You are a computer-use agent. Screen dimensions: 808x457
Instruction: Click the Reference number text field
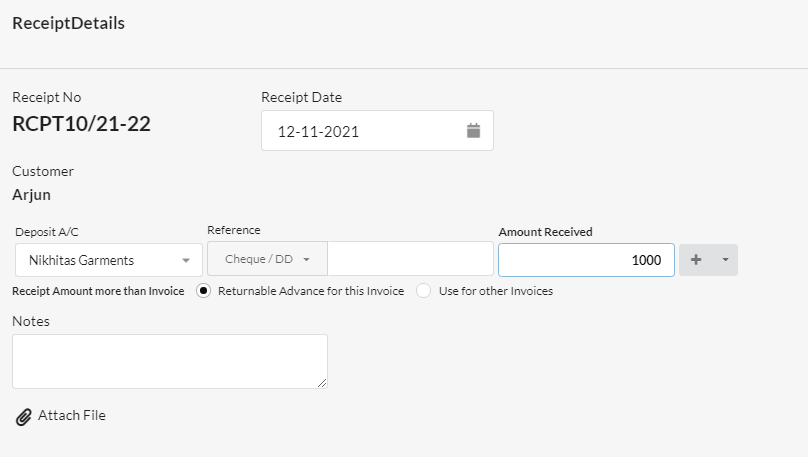click(411, 259)
